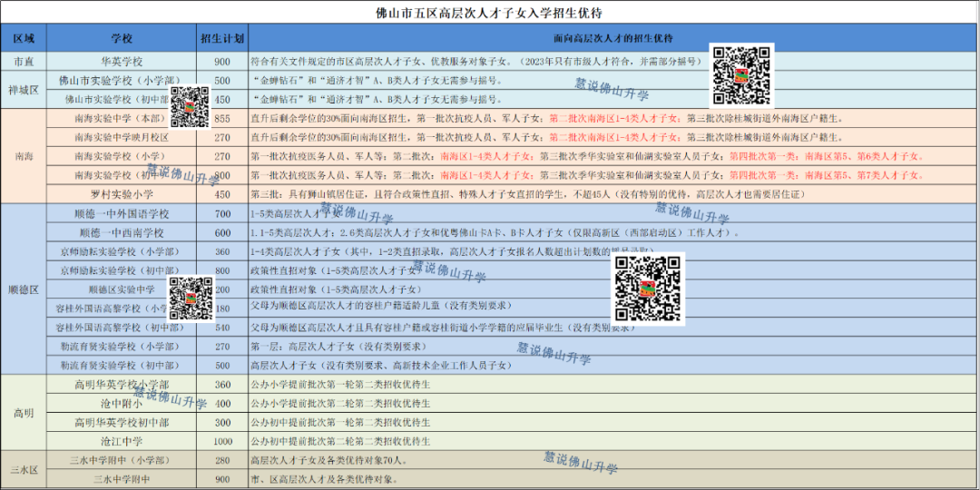980x490 pixels.
Task: Click 高明华英学校初中部 cell
Action: (122, 422)
